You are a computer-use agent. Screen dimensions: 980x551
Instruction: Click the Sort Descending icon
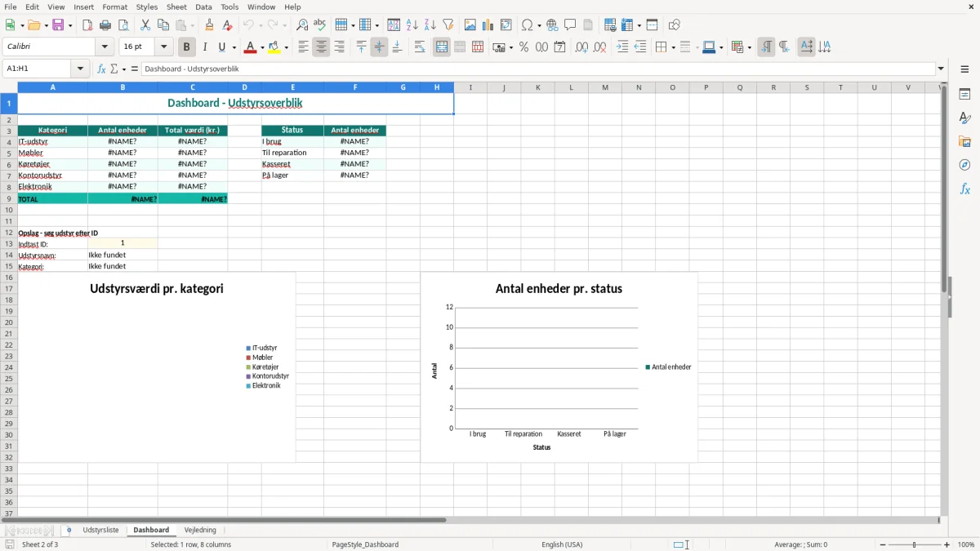click(x=430, y=25)
